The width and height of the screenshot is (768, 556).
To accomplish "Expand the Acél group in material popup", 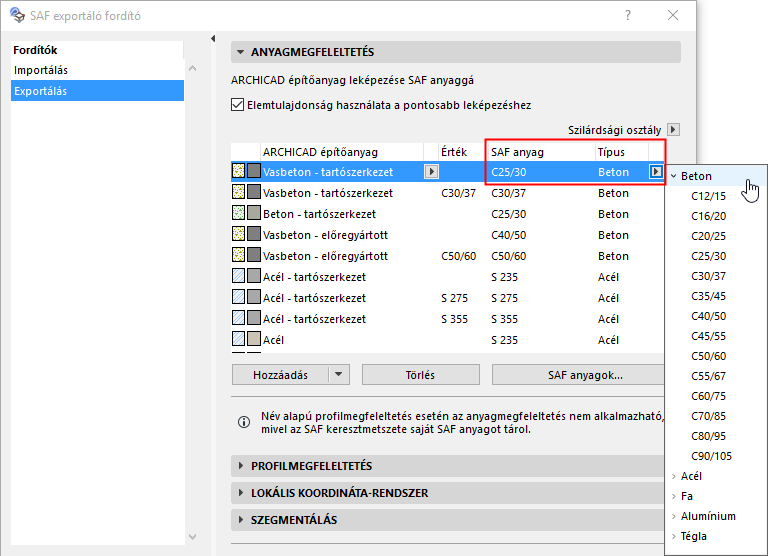I will pyautogui.click(x=674, y=476).
